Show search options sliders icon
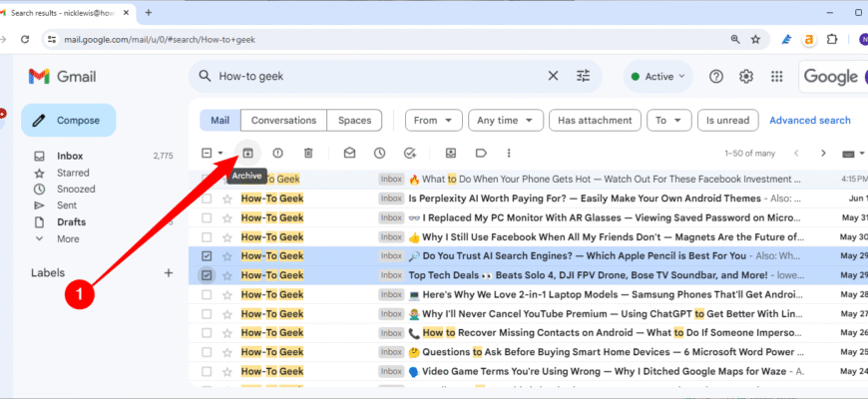The height and width of the screenshot is (399, 868). pyautogui.click(x=584, y=77)
